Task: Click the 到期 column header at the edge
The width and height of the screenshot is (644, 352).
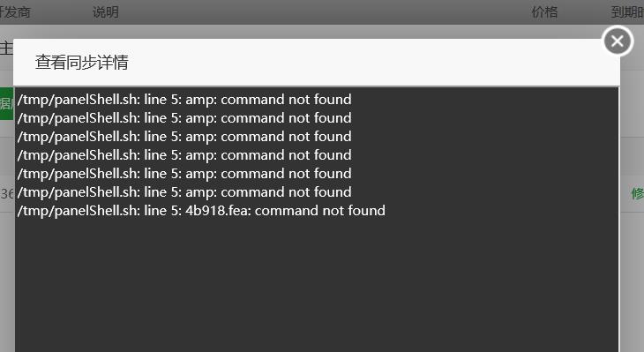Action: point(627,12)
